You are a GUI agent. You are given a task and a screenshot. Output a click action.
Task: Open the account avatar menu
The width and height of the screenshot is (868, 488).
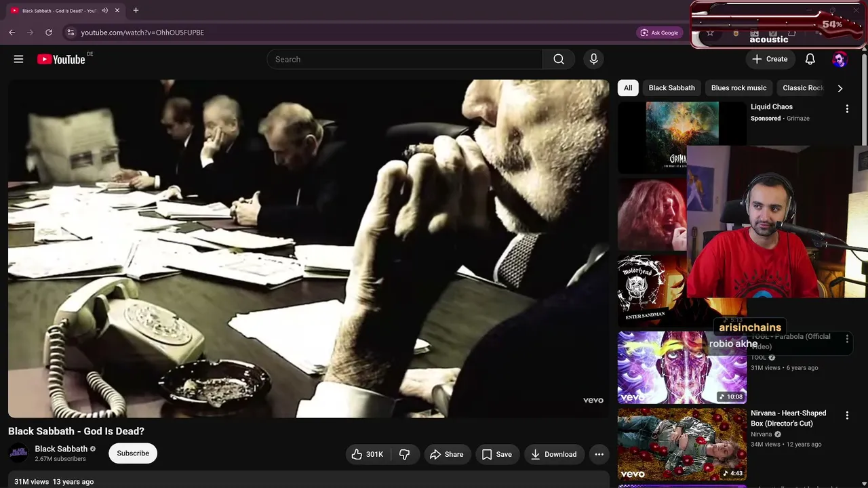(x=840, y=59)
